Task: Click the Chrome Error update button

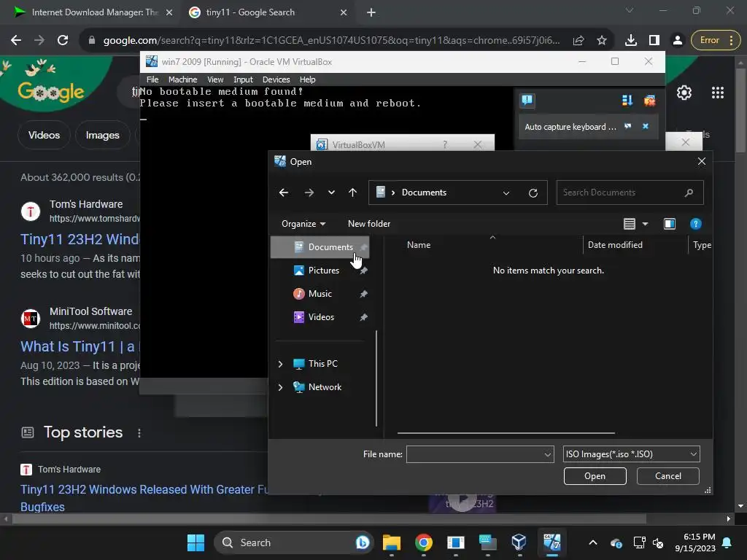Action: (716, 40)
